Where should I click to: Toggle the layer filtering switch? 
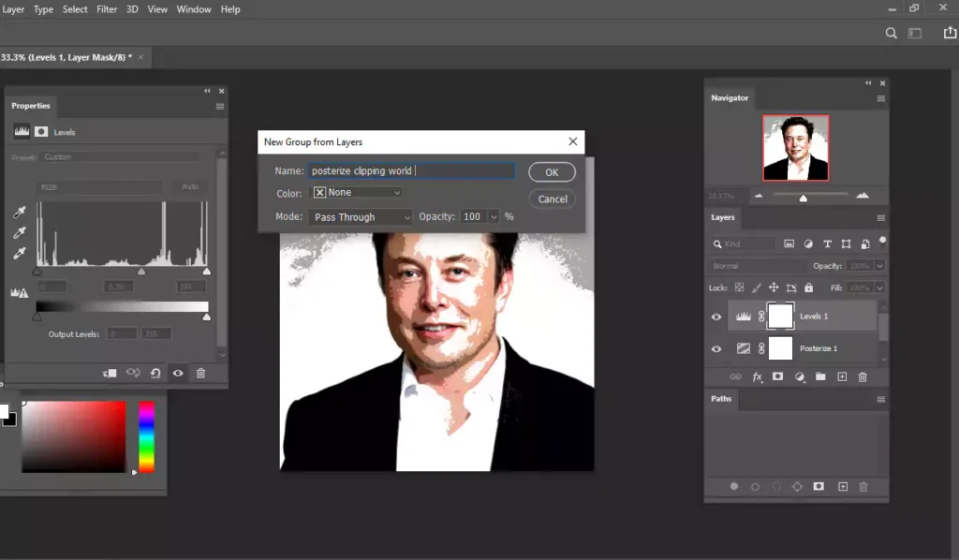point(882,243)
